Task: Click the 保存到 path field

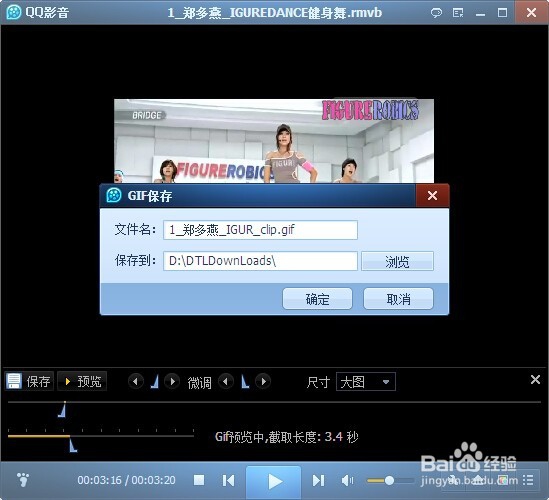Action: pyautogui.click(x=260, y=261)
